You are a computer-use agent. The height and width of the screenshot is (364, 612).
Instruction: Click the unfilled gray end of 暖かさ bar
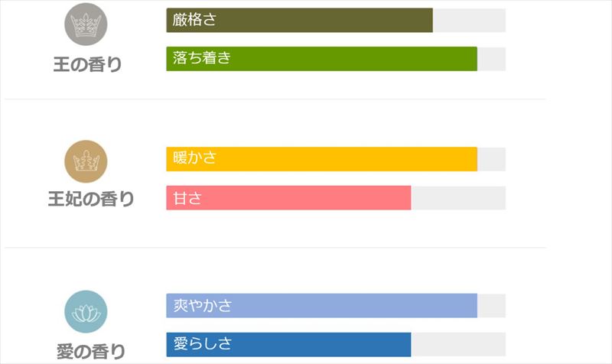(x=491, y=159)
